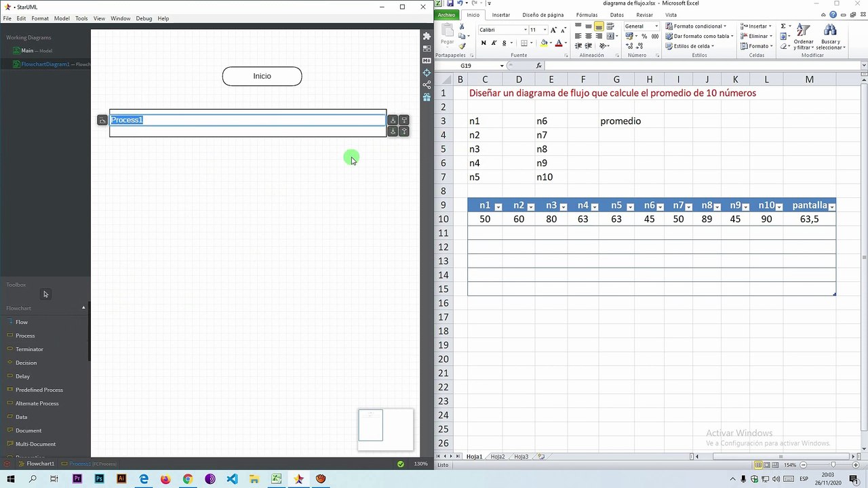Screen dimensions: 868x488
Task: Open the Excel font name dropdown
Action: 525,30
